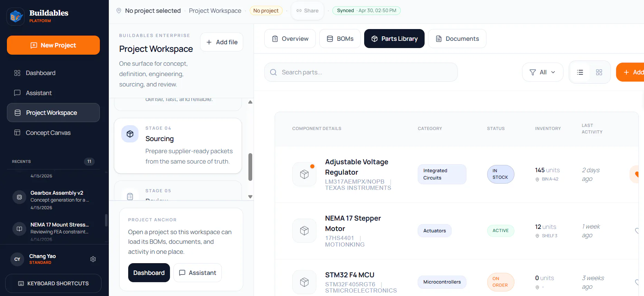
Task: Switch to grid view layout
Action: (599, 72)
